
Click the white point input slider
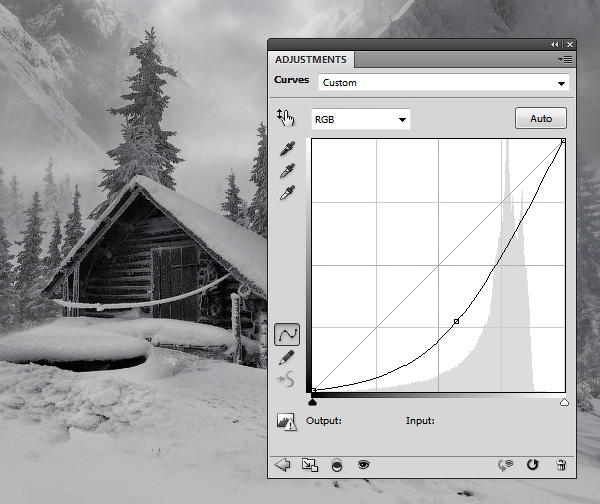(x=564, y=402)
